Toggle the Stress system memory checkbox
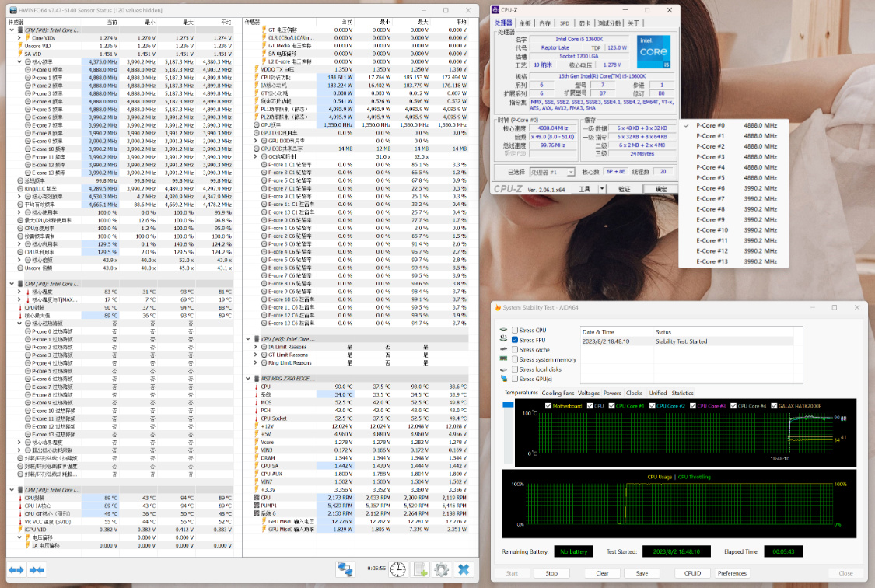This screenshot has width=875, height=588. tap(515, 359)
